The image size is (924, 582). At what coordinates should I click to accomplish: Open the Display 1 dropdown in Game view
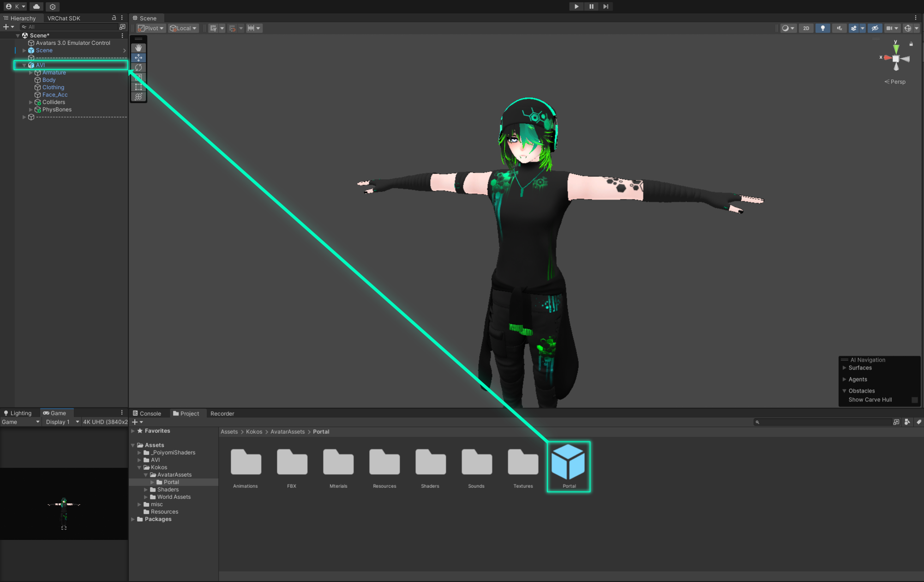pos(62,422)
